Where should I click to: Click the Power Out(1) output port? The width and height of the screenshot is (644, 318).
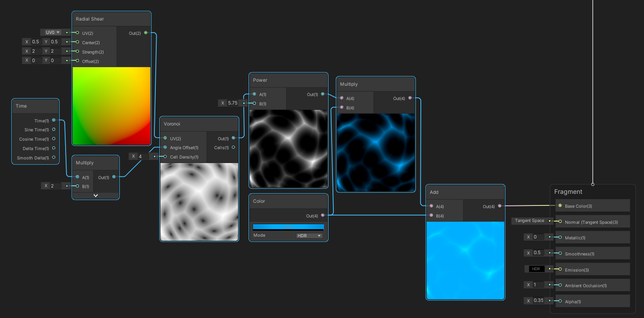(x=323, y=94)
